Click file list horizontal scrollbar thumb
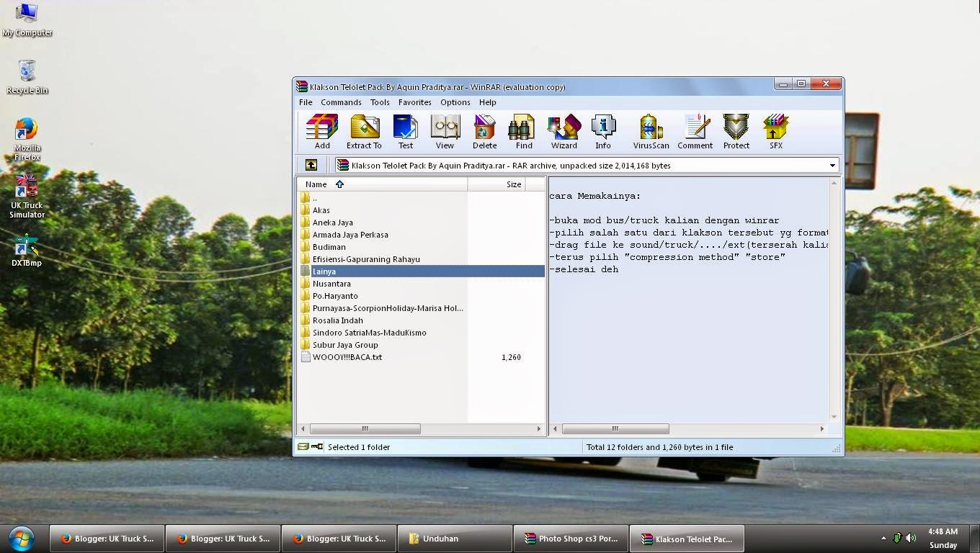980x553 pixels. click(x=364, y=428)
